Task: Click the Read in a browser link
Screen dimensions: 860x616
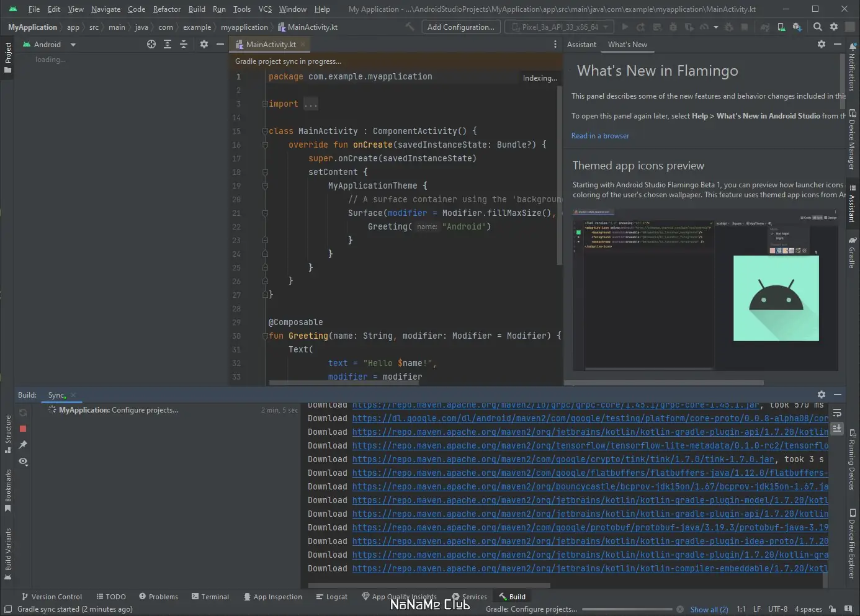Action: coord(600,135)
